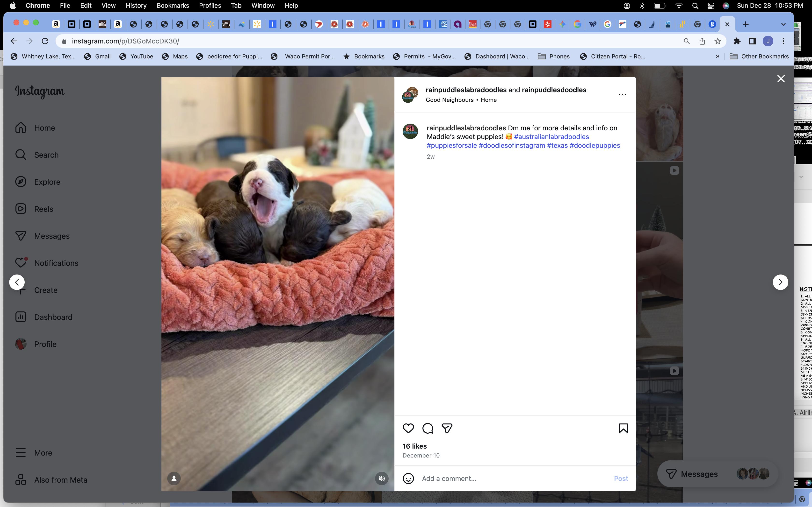Open the emoji picker in the comment box

[x=408, y=479]
